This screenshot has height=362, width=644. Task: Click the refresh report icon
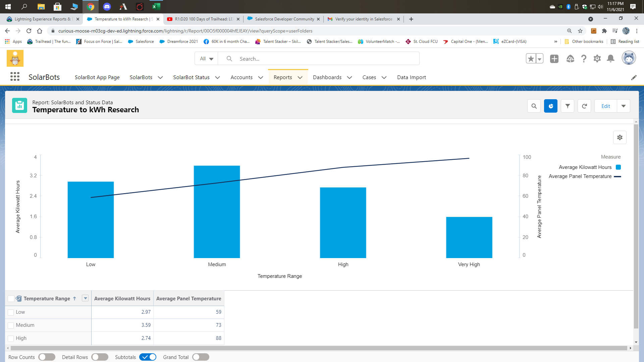[584, 106]
